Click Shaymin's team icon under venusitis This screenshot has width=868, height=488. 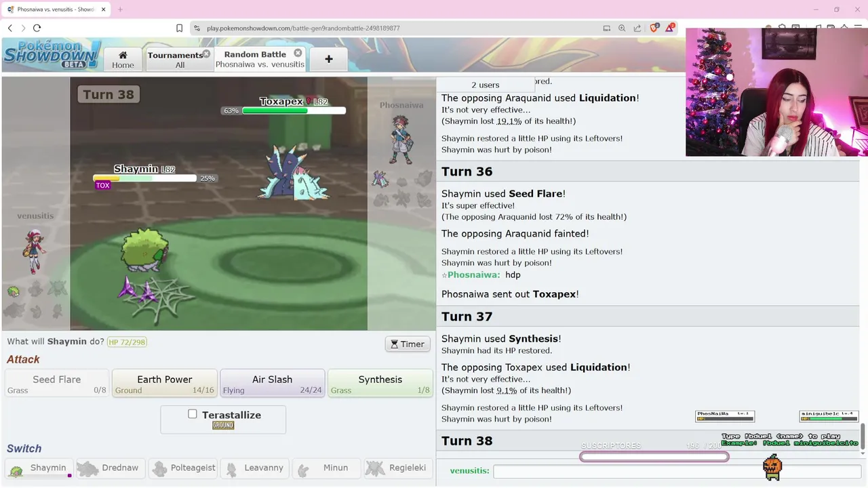[x=14, y=291]
